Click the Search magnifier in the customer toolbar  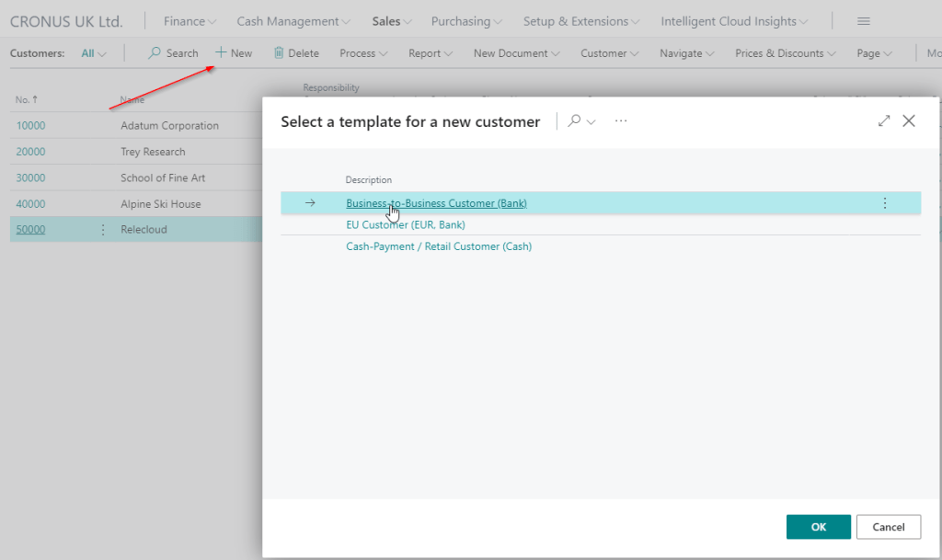[x=155, y=53]
